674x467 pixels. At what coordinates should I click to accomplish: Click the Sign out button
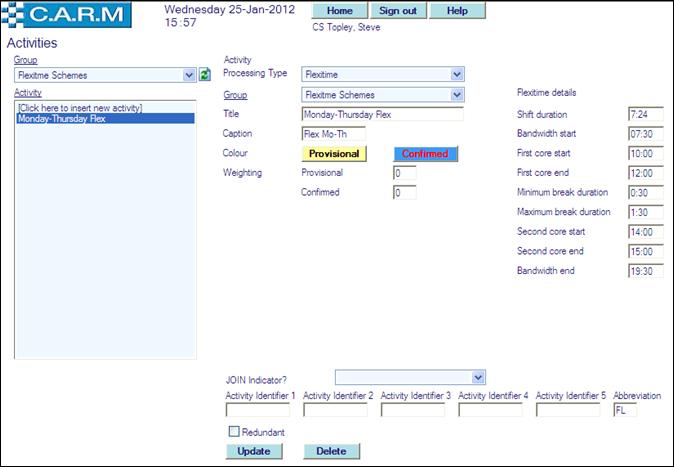click(399, 11)
